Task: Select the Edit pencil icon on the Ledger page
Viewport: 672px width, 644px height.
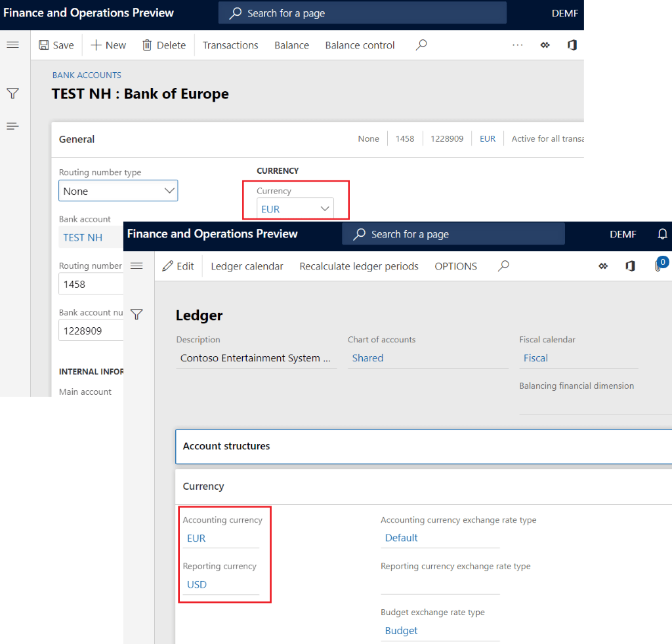Action: [178, 266]
